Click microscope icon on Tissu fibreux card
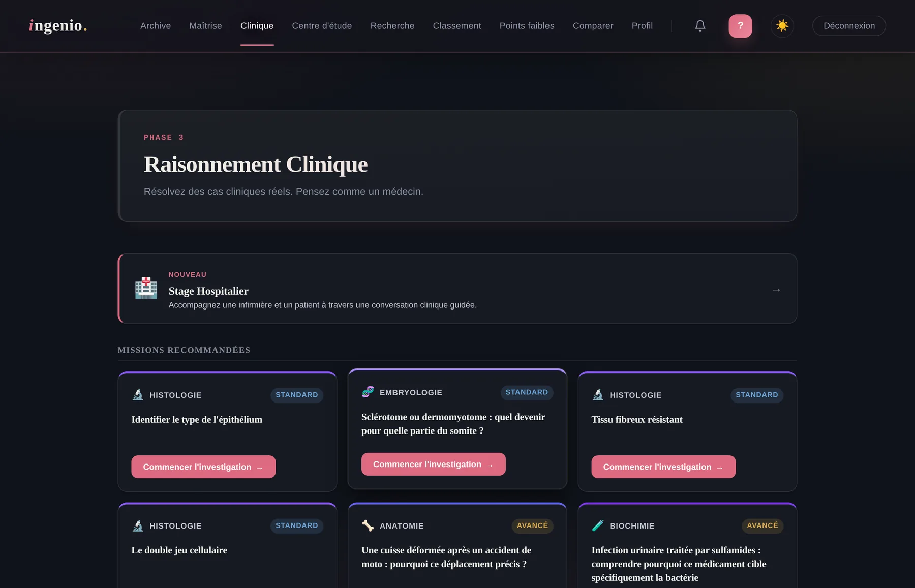This screenshot has width=915, height=588. tap(598, 395)
